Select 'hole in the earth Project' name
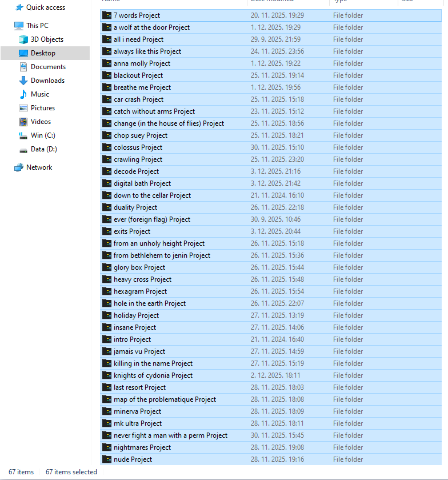 150,303
